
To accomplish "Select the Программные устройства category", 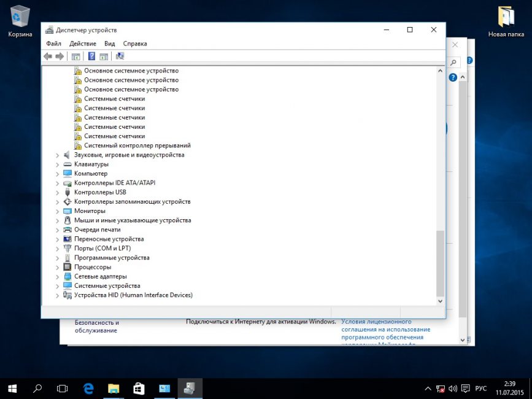I will [x=112, y=258].
